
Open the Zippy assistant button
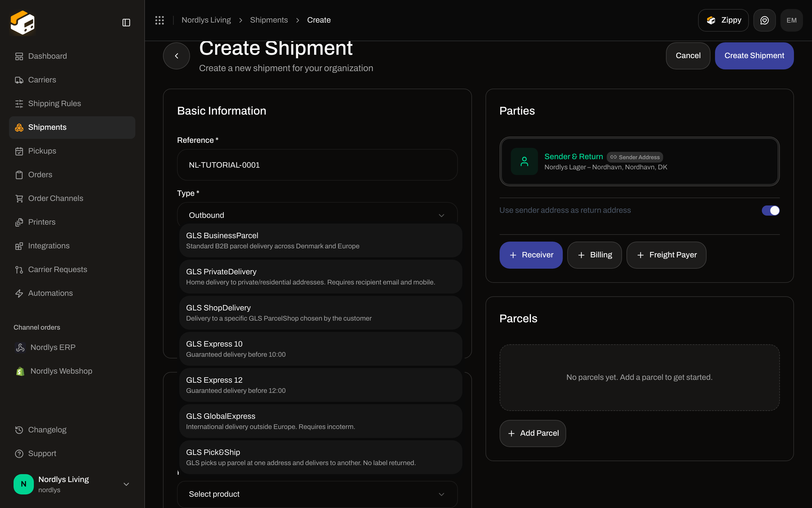(723, 20)
